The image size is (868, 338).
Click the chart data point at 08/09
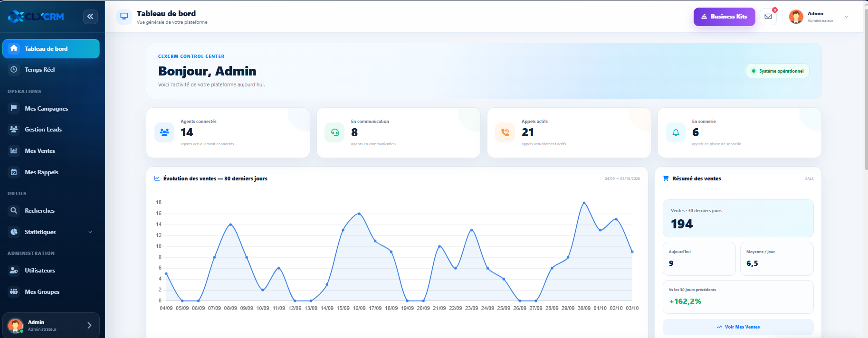(x=230, y=225)
